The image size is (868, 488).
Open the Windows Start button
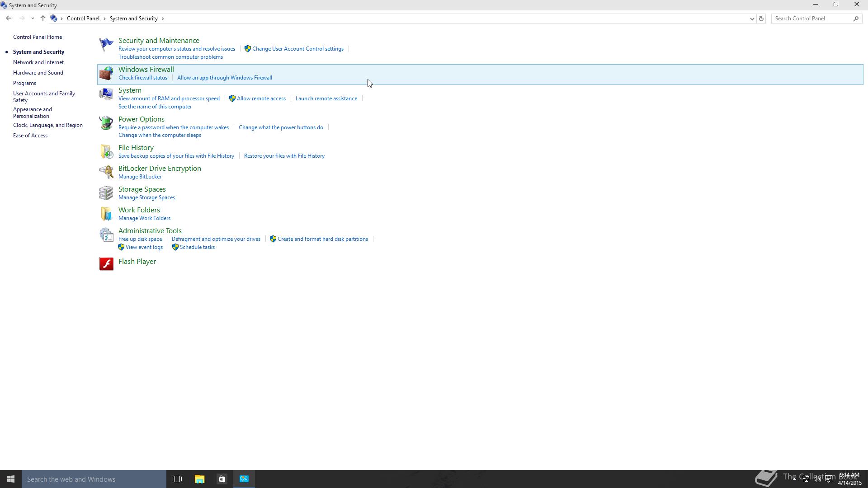(x=11, y=479)
